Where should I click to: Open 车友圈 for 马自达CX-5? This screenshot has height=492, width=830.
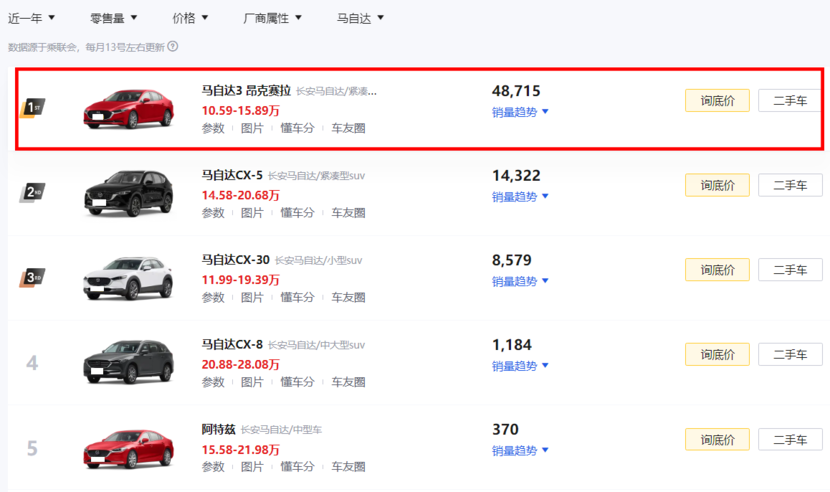pos(348,213)
